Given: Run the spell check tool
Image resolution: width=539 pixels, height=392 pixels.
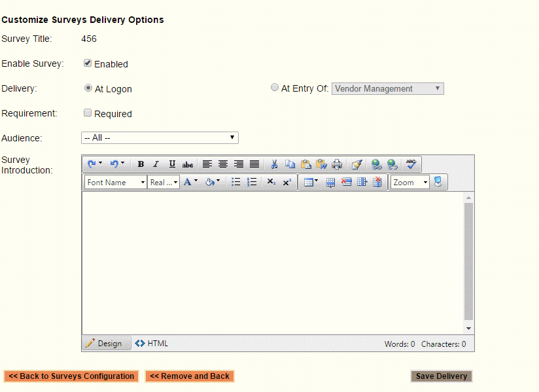Looking at the screenshot, I should (x=411, y=164).
